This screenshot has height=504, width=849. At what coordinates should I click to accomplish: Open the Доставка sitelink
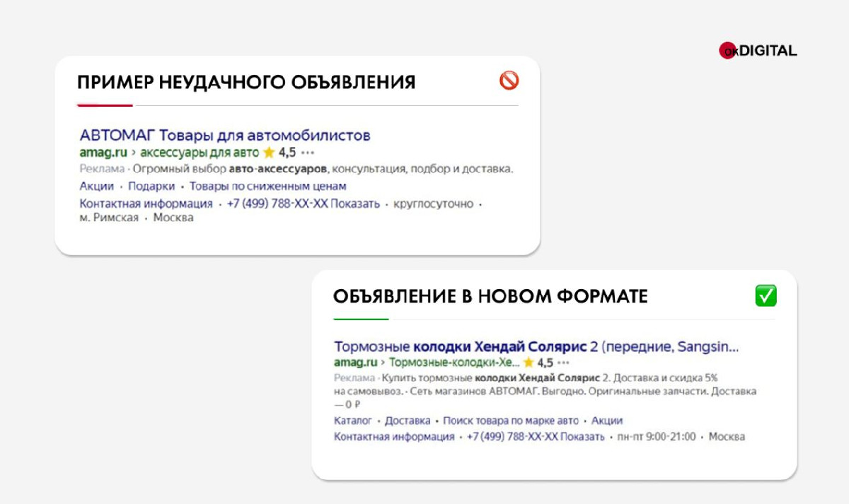408,421
